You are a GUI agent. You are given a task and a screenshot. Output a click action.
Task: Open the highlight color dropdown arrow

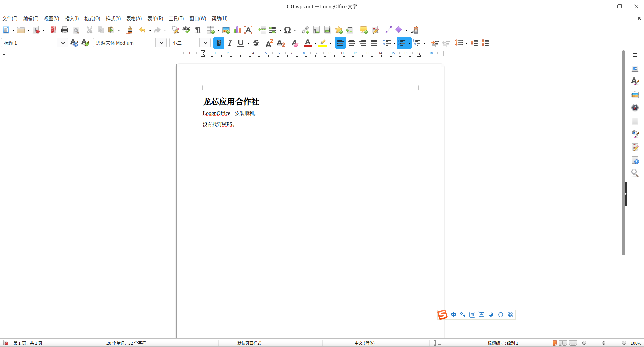point(330,43)
